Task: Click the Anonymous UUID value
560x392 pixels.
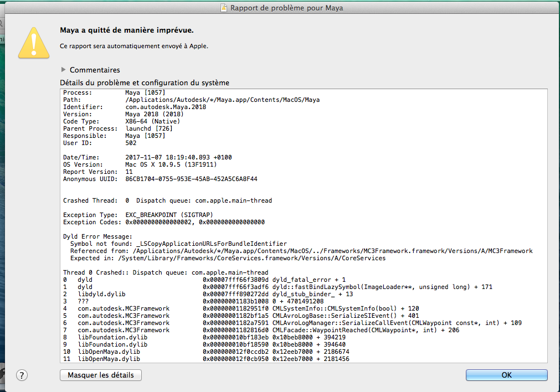Action: click(x=191, y=179)
